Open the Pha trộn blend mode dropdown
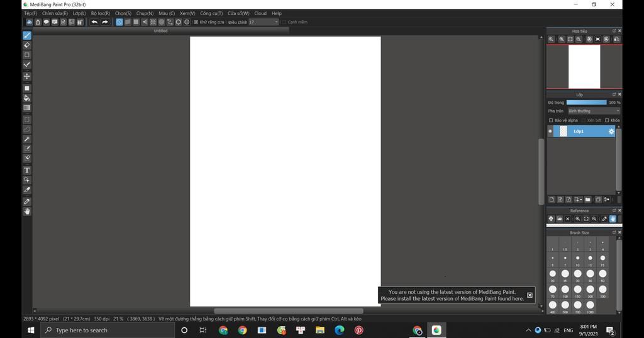 (594, 111)
